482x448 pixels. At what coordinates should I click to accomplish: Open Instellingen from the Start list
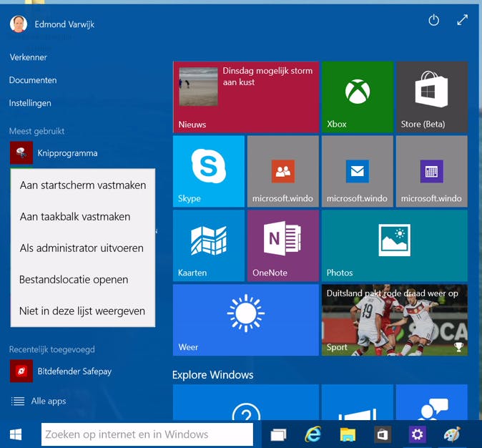pyautogui.click(x=30, y=103)
